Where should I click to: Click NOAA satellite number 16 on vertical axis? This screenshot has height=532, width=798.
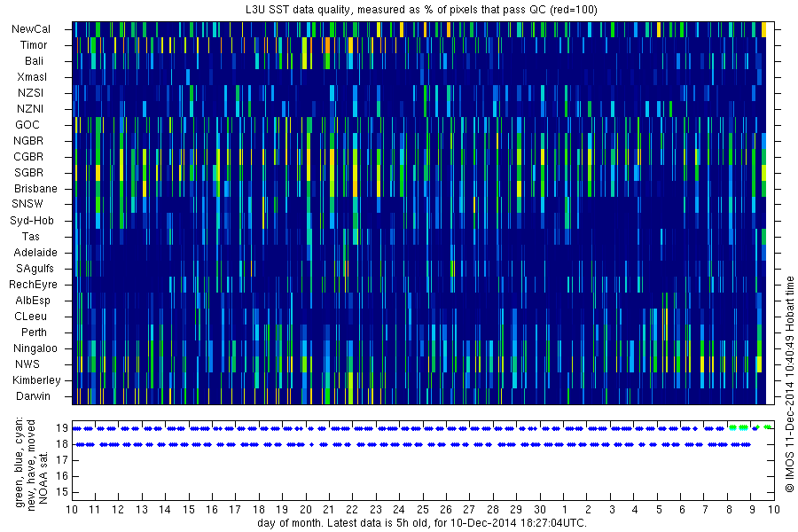coord(61,476)
